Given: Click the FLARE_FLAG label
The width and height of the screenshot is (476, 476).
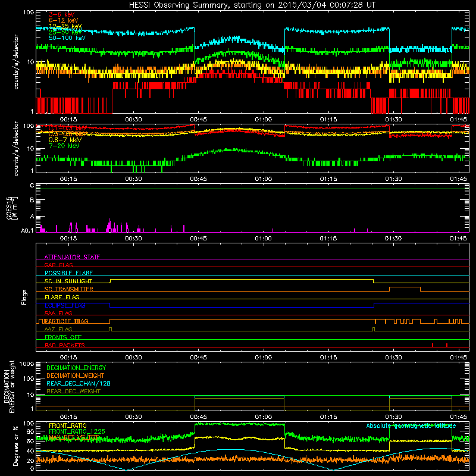Looking at the screenshot, I should click(62, 297).
